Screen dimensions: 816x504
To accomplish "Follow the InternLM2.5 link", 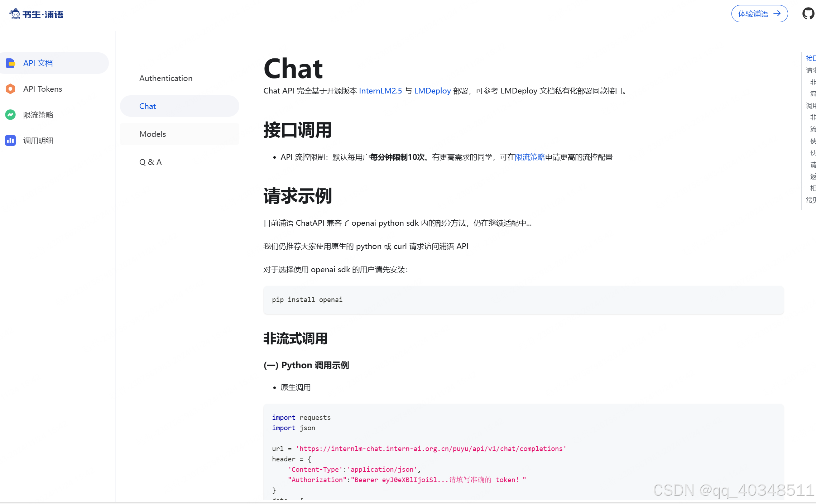I will pyautogui.click(x=380, y=91).
